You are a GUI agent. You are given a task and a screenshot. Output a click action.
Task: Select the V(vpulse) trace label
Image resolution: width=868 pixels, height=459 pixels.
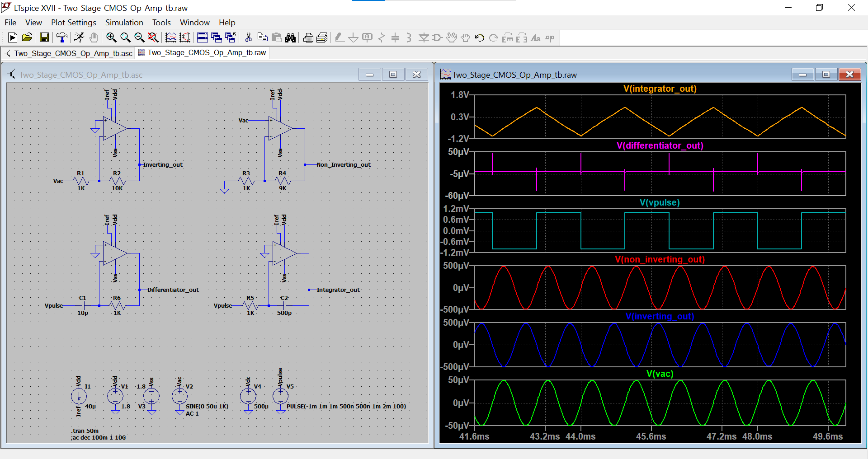tap(660, 202)
